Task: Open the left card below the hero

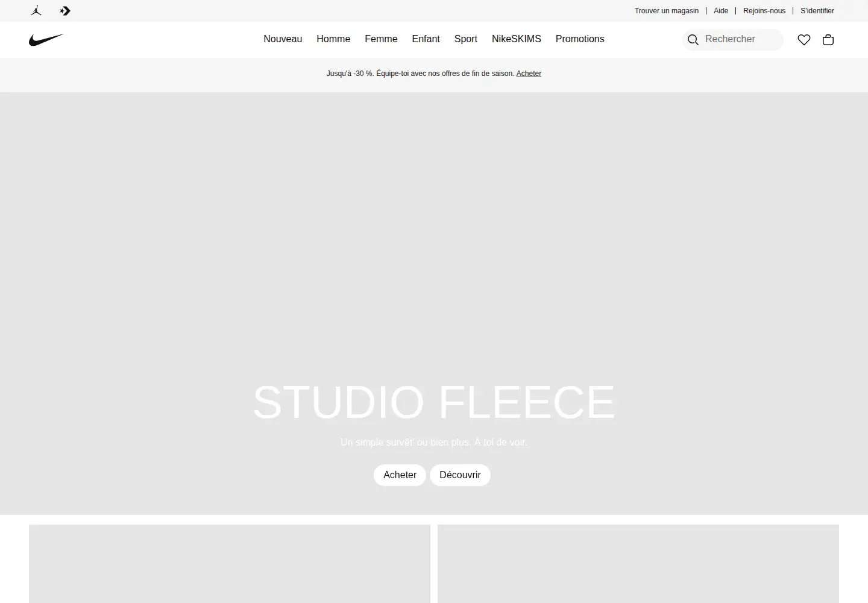Action: [x=230, y=564]
